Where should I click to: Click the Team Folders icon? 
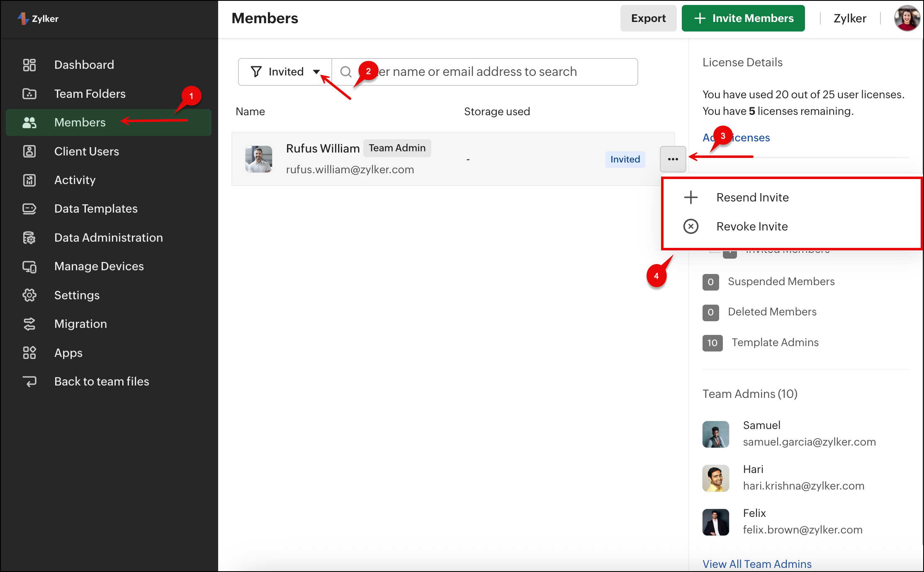pyautogui.click(x=29, y=94)
